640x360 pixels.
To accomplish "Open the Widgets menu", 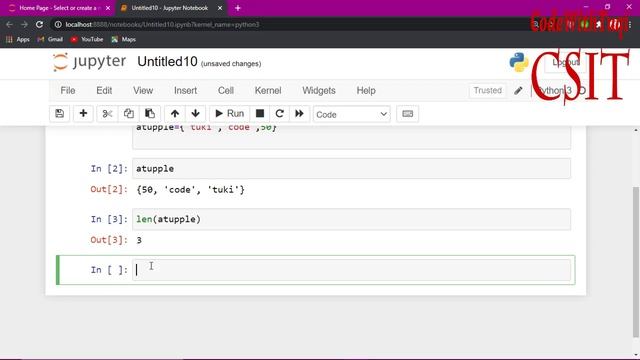I will [x=319, y=91].
